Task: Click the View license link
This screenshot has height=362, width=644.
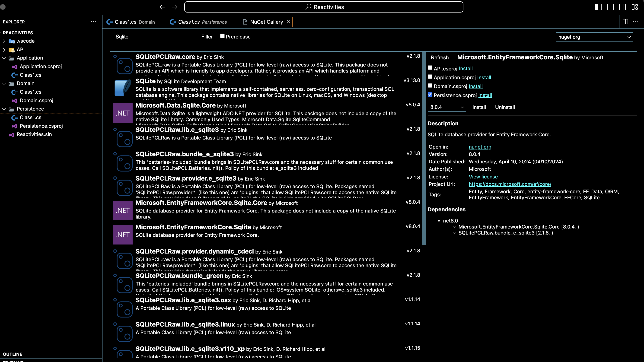Action: [483, 177]
